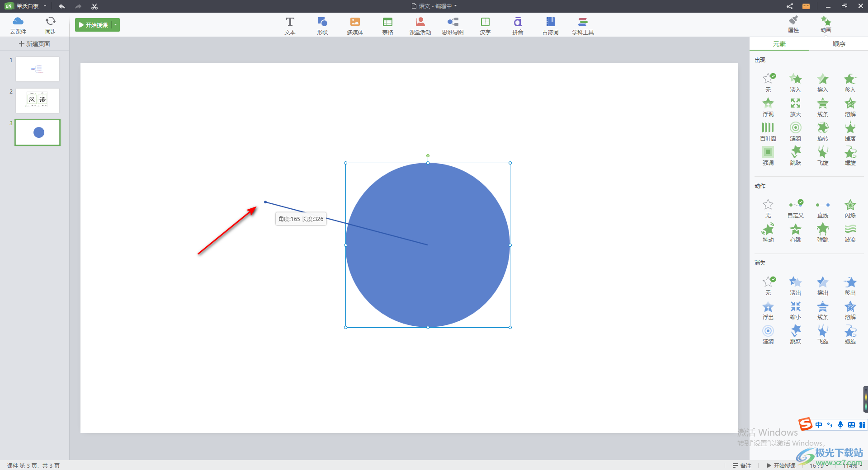Apply 淡出 fade-out exit effect
The height and width of the screenshot is (470, 868).
795,286
